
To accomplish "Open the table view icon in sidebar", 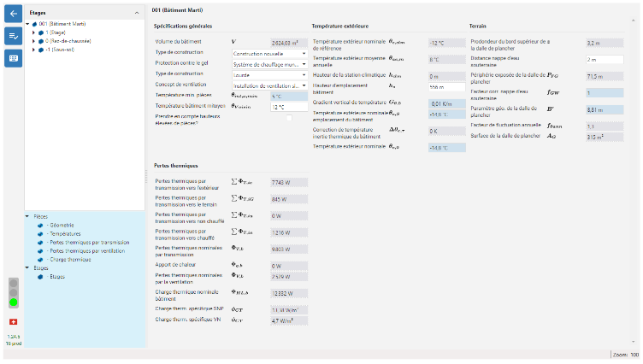I will [13, 58].
